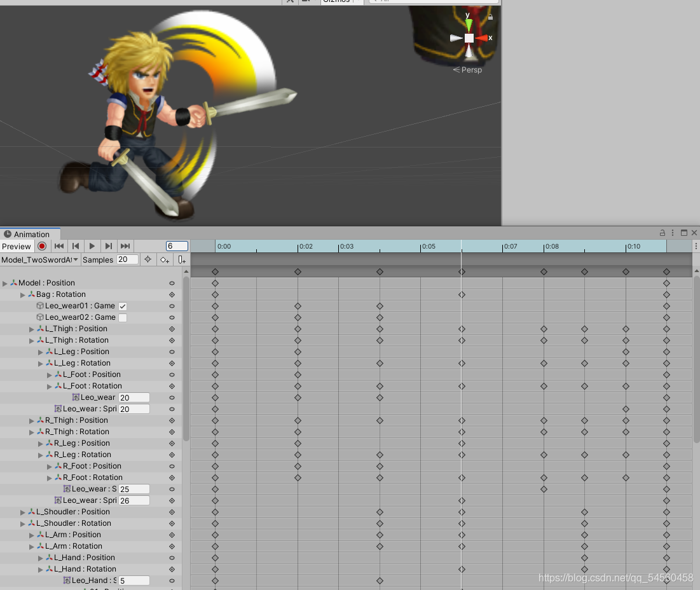Uncheck Leo_wear01 : Game checkbox

click(x=123, y=306)
